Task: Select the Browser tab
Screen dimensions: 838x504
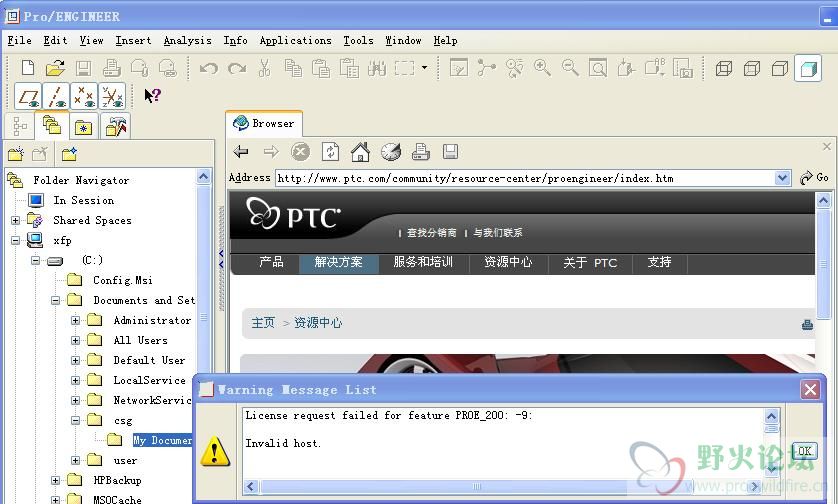Action: (x=264, y=123)
